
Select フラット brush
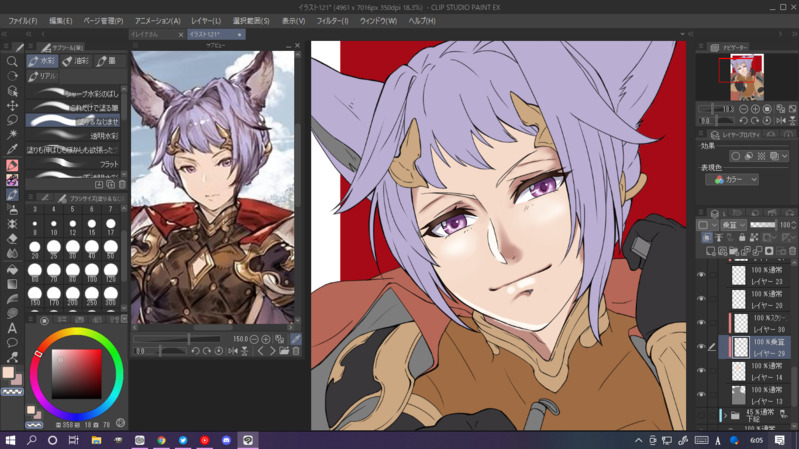pos(73,164)
